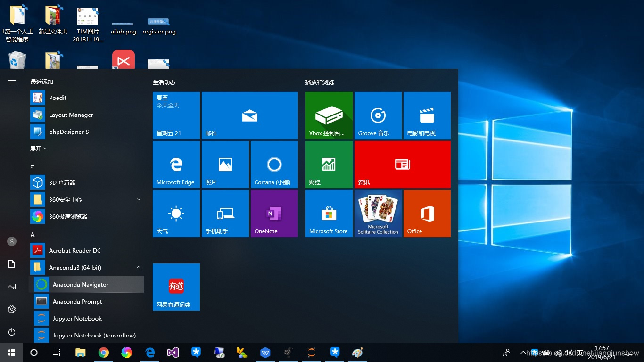644x362 pixels.
Task: Launch OneNote tile
Action: click(274, 214)
